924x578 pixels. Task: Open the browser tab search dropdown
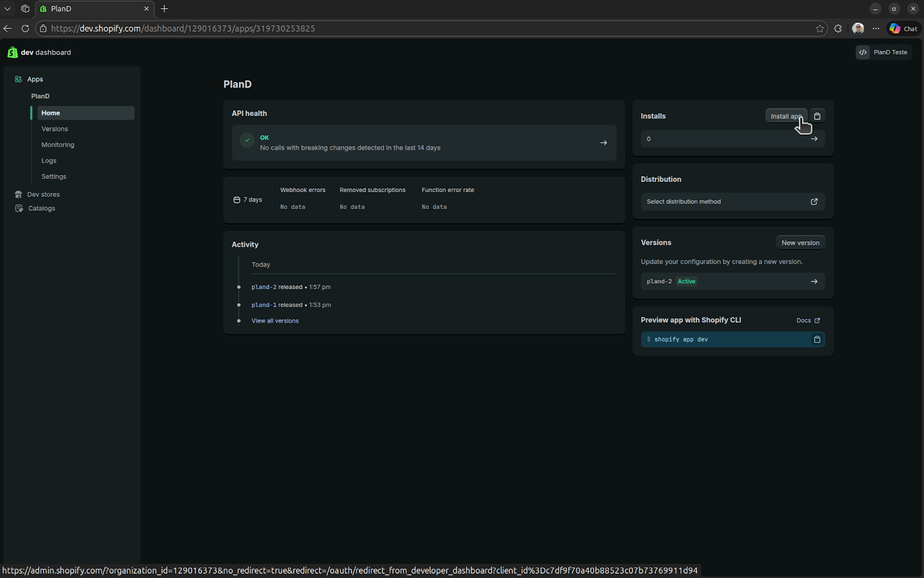[x=8, y=9]
